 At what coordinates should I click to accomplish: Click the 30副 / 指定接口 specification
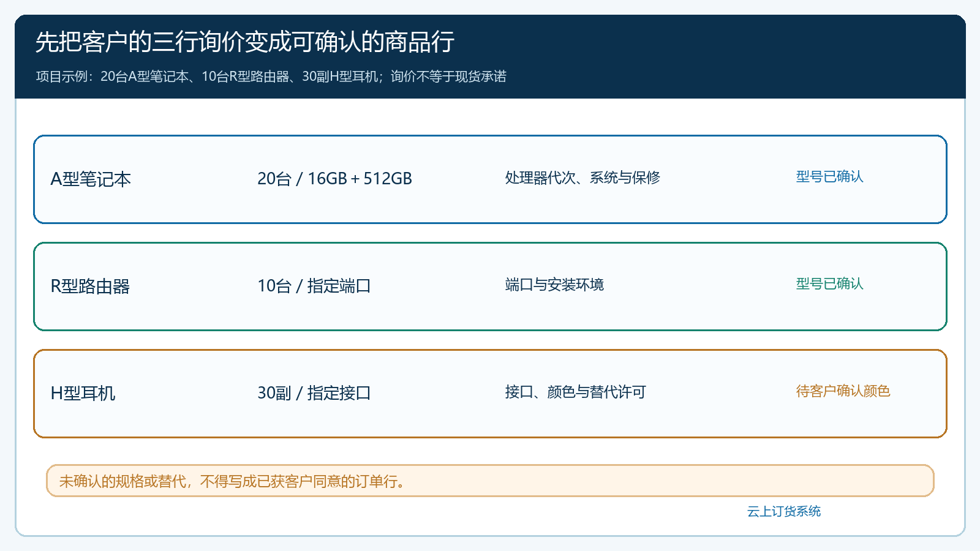pyautogui.click(x=314, y=393)
